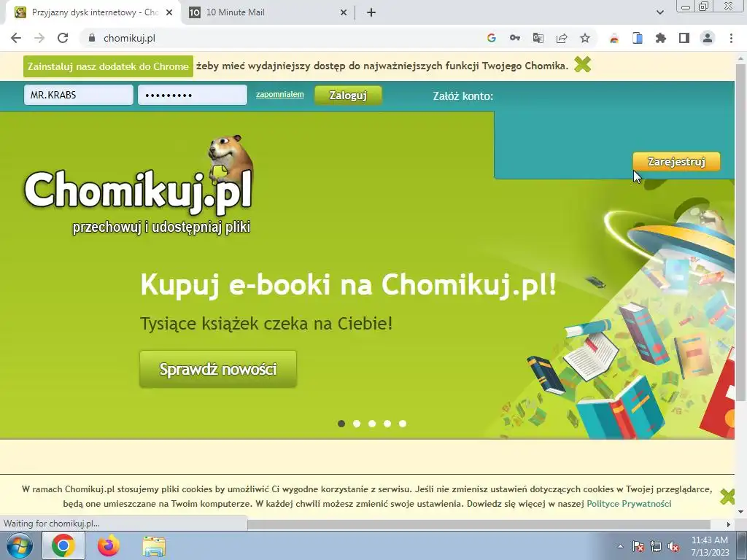Click the muted volume tray icon
Viewport: 747px width, 560px height.
click(673, 546)
